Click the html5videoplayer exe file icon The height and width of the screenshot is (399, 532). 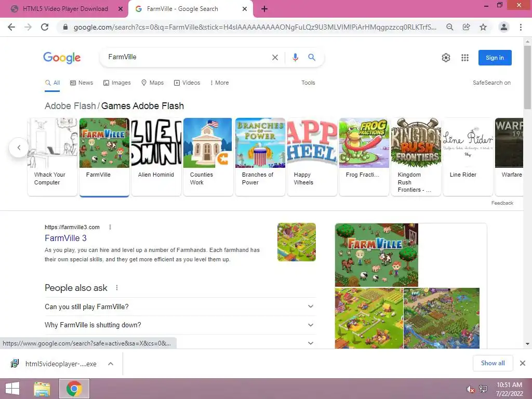15,364
